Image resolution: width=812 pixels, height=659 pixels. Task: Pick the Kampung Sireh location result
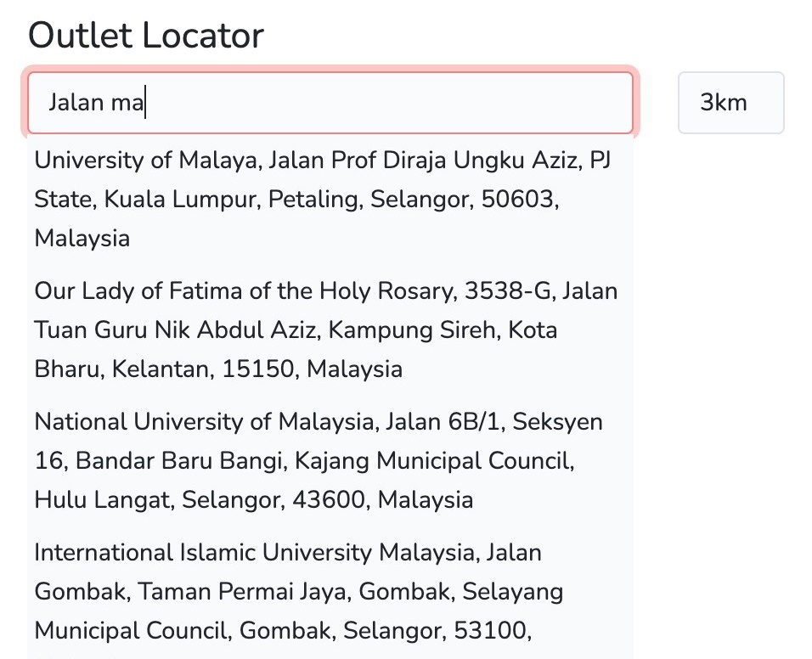click(330, 329)
